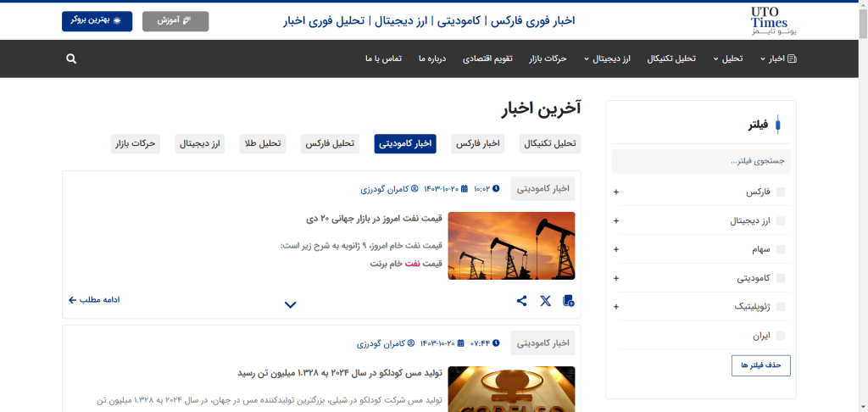Tick the کامودیتی filter checkbox
The width and height of the screenshot is (868, 412).
(781, 278)
